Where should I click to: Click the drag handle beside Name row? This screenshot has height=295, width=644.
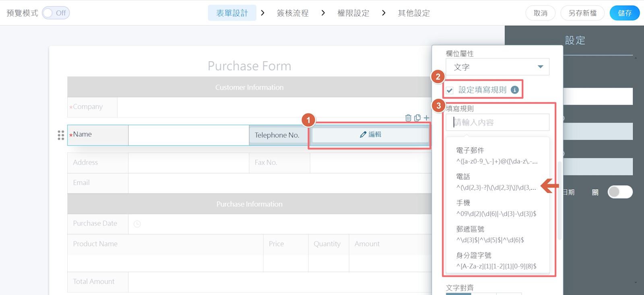[x=61, y=135]
